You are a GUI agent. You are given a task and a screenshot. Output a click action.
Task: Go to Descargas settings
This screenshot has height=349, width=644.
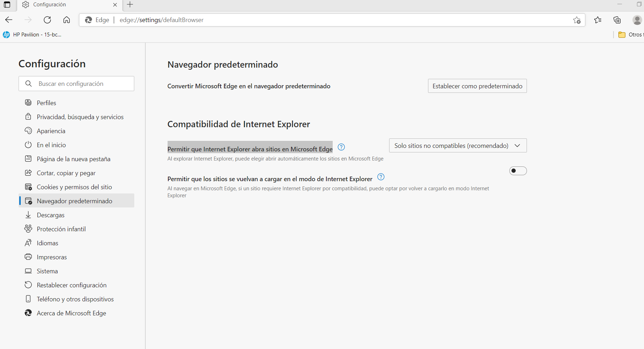click(50, 215)
